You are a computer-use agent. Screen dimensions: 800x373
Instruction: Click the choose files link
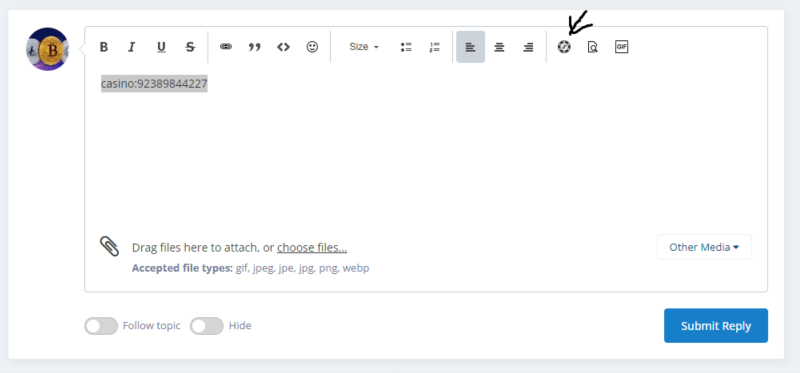pos(312,247)
